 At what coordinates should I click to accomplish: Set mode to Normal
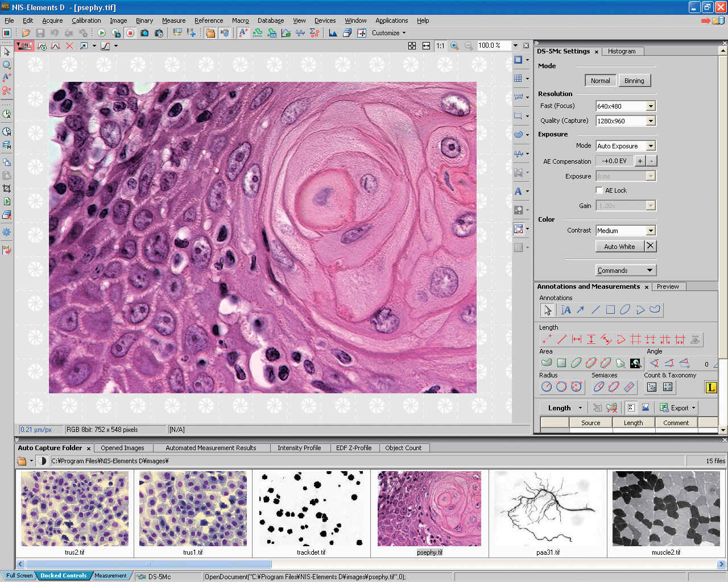[600, 81]
